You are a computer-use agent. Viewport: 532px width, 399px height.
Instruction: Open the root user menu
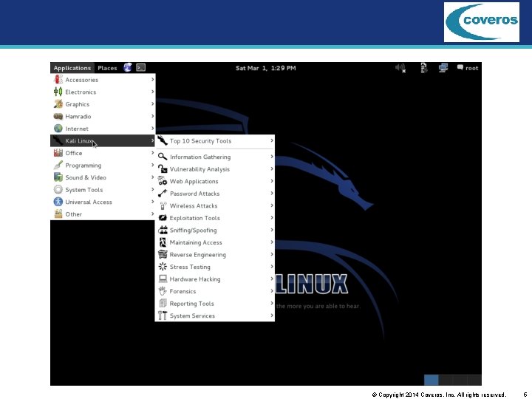(468, 68)
